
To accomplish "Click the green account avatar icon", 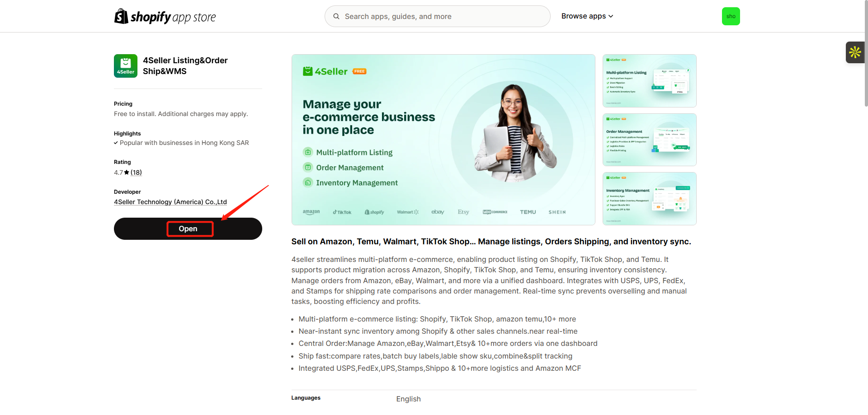I will coord(731,16).
